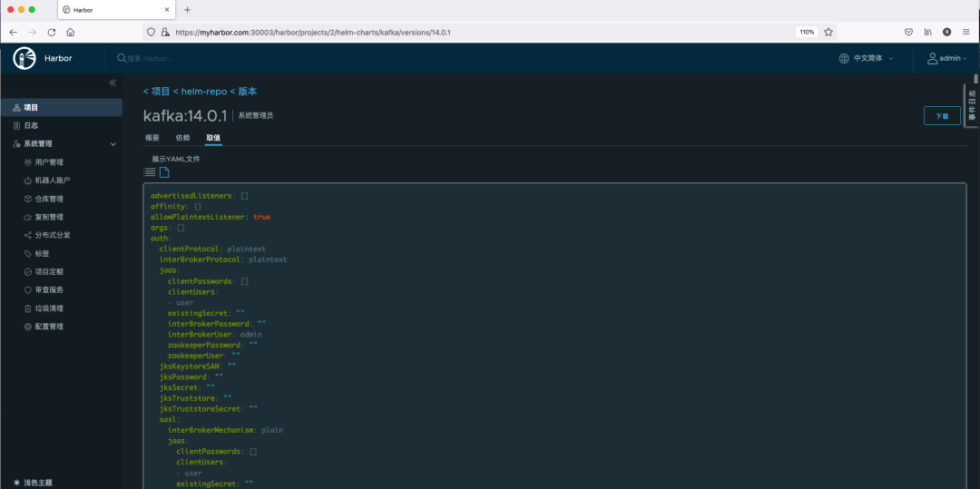The width and height of the screenshot is (980, 489).
Task: Collapse the 系统管理 section chevron
Action: [113, 144]
